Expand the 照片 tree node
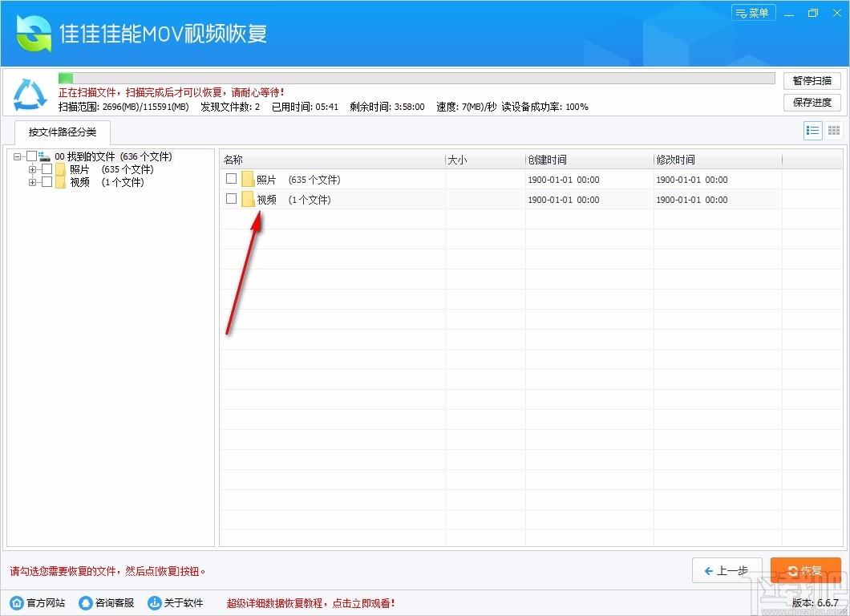850x616 pixels. coord(33,169)
